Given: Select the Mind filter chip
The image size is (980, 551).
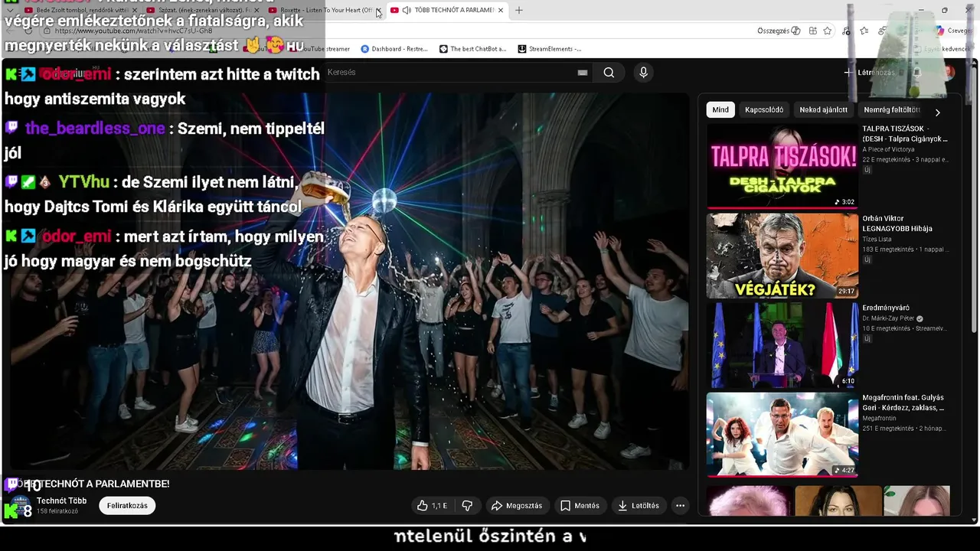Looking at the screenshot, I should [x=720, y=109].
